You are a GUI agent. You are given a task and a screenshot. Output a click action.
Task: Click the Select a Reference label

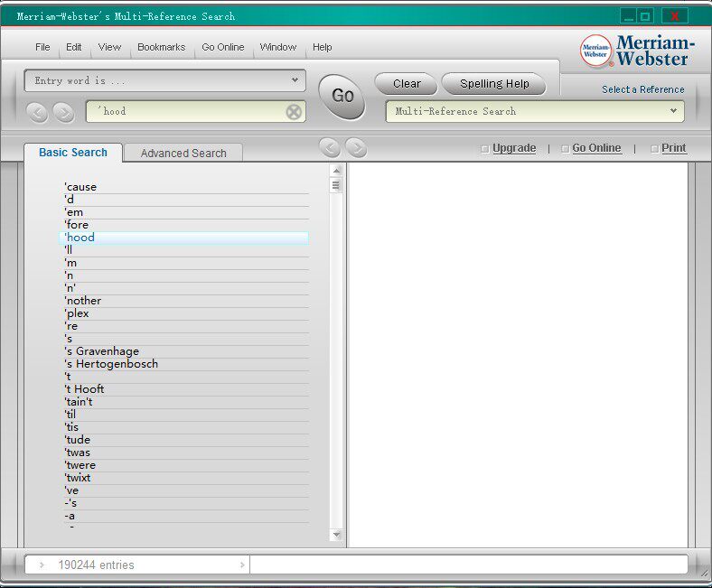[x=643, y=90]
